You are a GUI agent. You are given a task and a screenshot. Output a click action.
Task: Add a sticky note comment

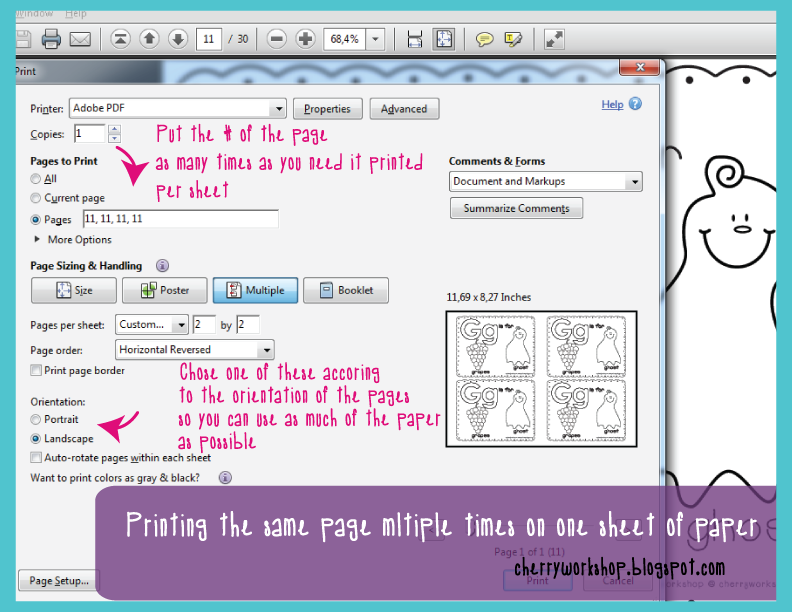click(x=484, y=39)
